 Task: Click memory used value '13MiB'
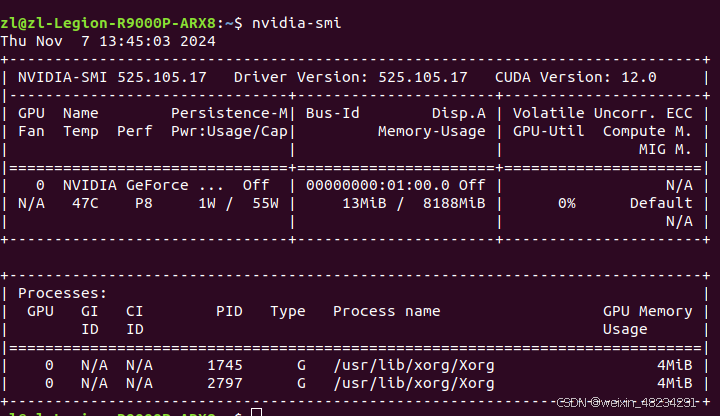click(364, 203)
